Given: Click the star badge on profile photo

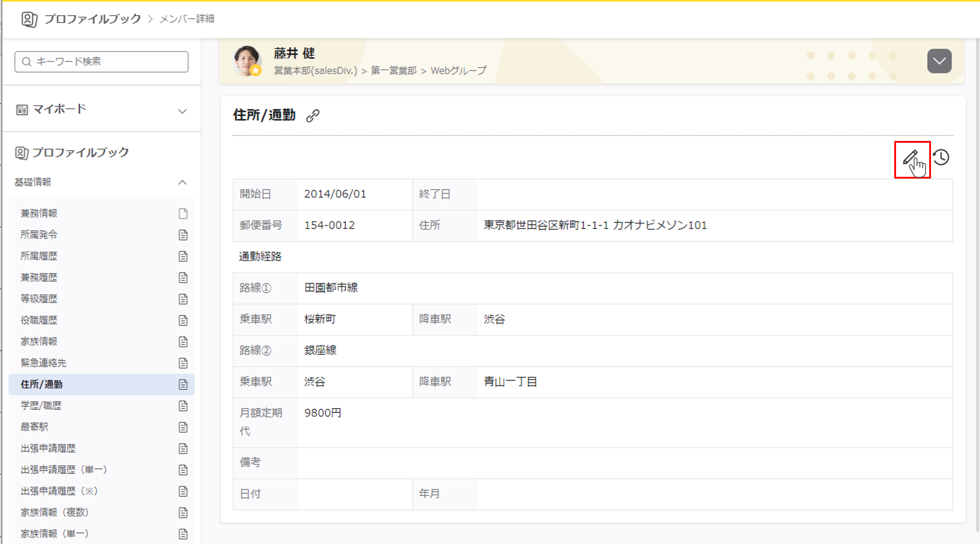Looking at the screenshot, I should pos(256,70).
